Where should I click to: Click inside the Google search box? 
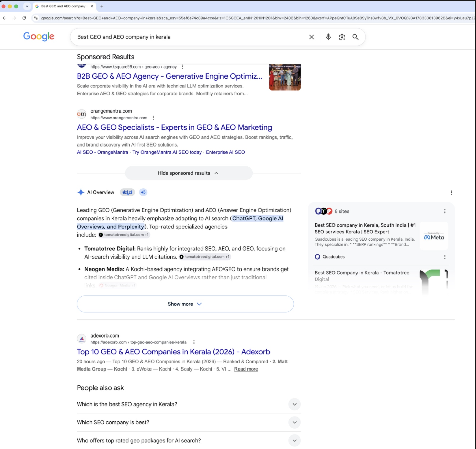pos(189,37)
